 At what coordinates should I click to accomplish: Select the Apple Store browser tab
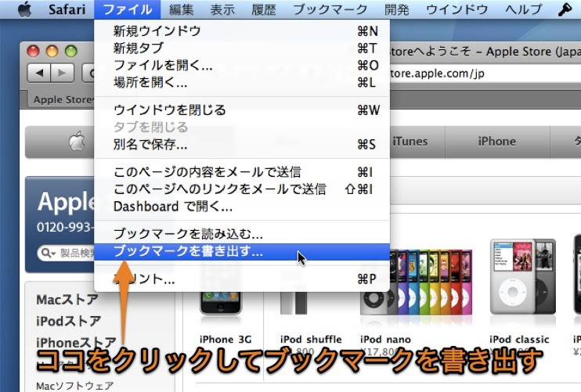tap(61, 99)
